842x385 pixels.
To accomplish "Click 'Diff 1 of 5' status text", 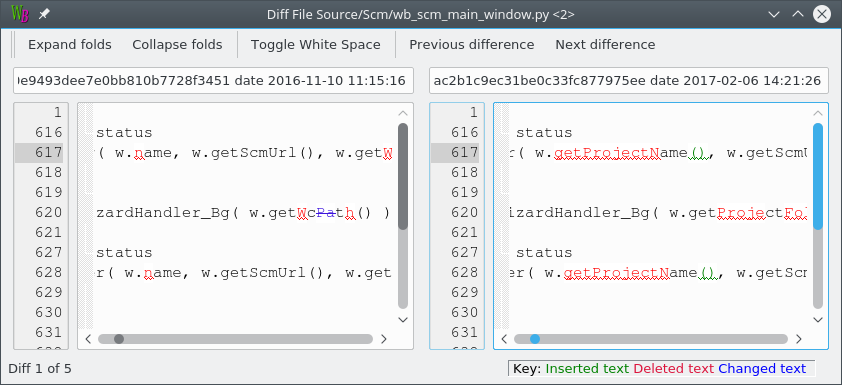I will pyautogui.click(x=40, y=369).
